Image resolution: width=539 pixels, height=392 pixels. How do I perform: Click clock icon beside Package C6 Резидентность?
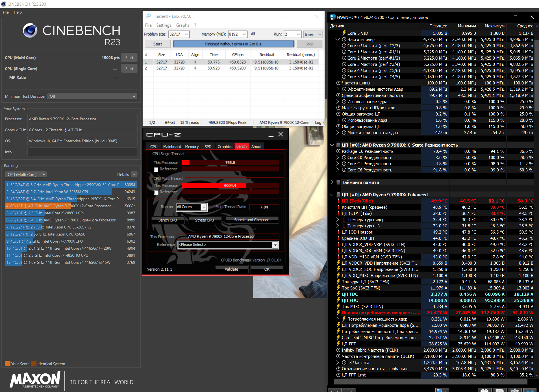[x=338, y=151]
